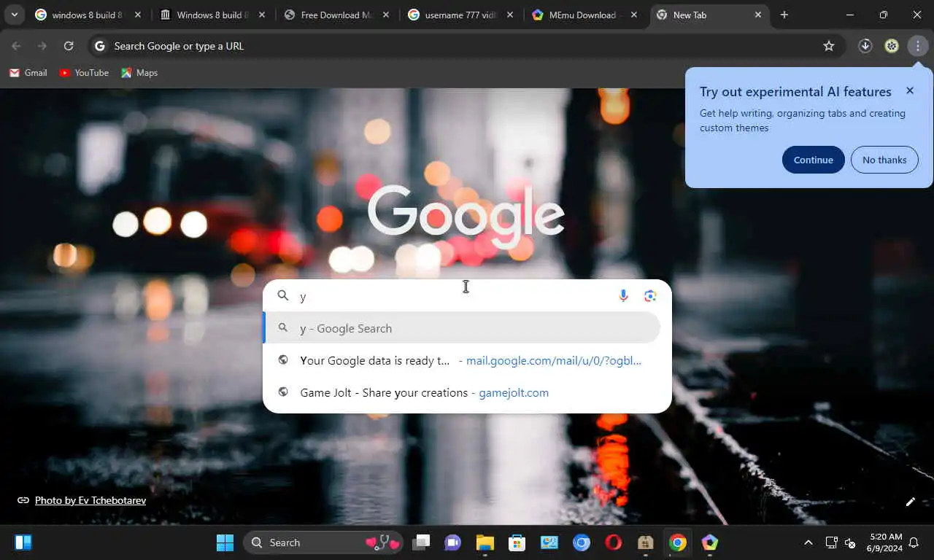Open clock showing 5:20 AM
Image resolution: width=934 pixels, height=560 pixels.
tap(884, 542)
